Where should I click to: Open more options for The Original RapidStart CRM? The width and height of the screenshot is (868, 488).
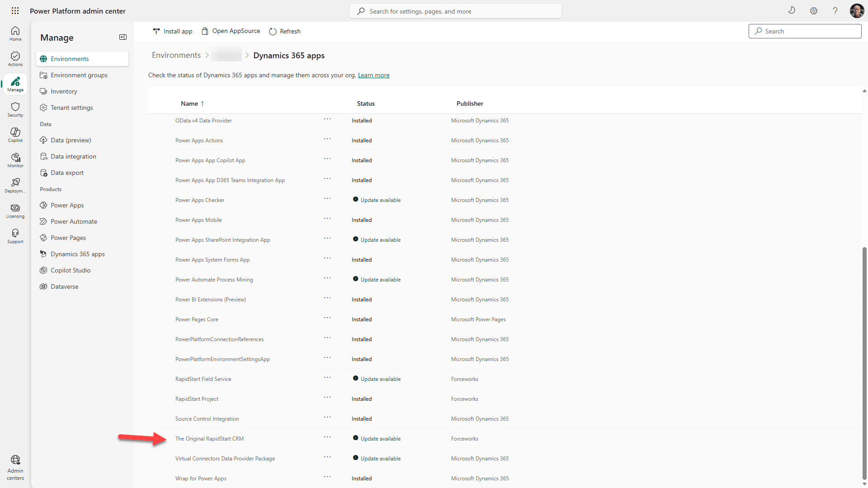[327, 437]
